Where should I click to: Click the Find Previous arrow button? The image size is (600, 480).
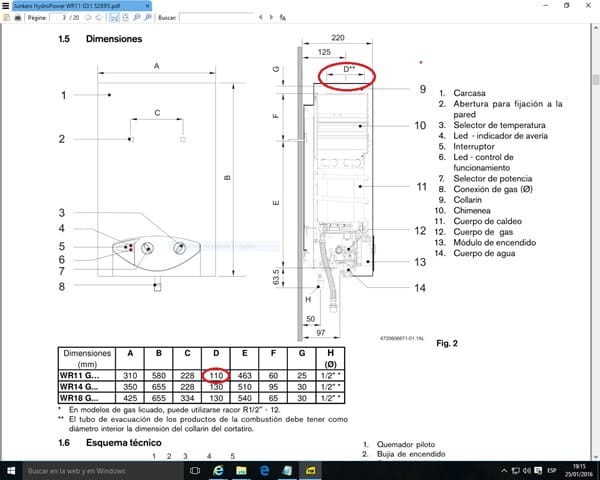click(260, 18)
